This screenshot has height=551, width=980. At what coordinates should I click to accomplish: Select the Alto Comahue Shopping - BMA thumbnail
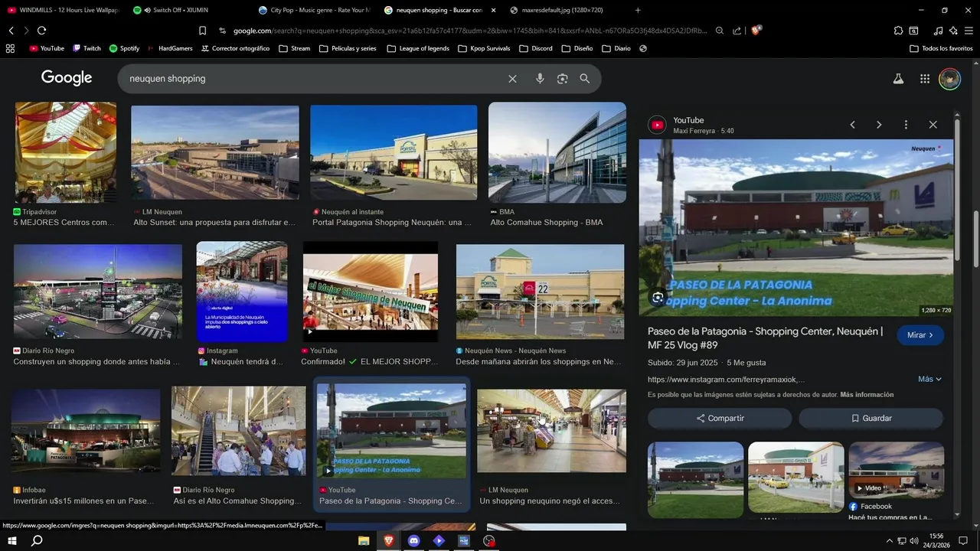click(557, 152)
